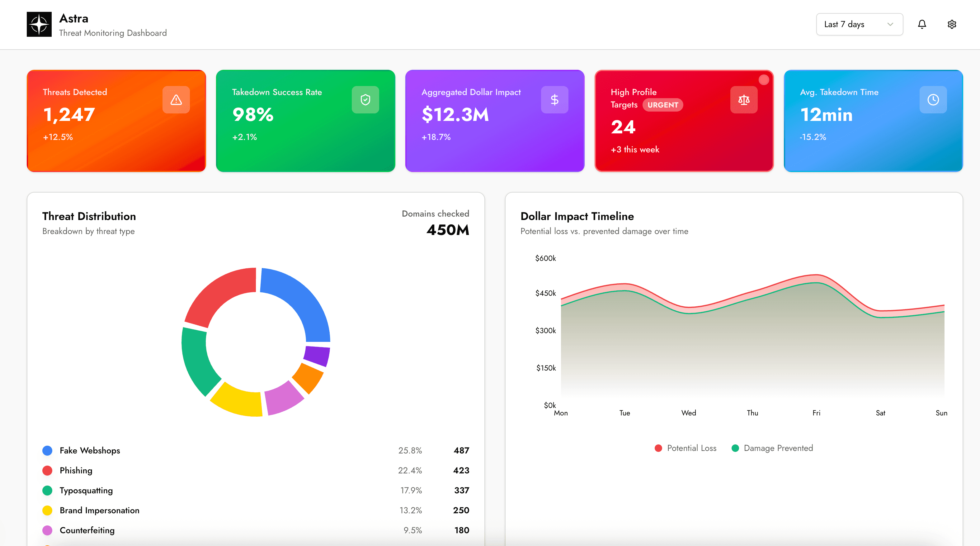
Task: Click the URGENT badge to filter urgent targets
Action: [663, 105]
